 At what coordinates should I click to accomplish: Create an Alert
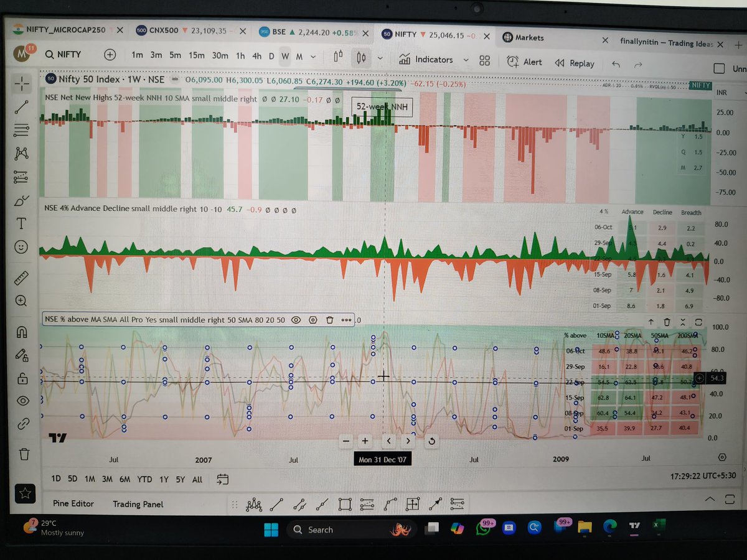tap(524, 62)
